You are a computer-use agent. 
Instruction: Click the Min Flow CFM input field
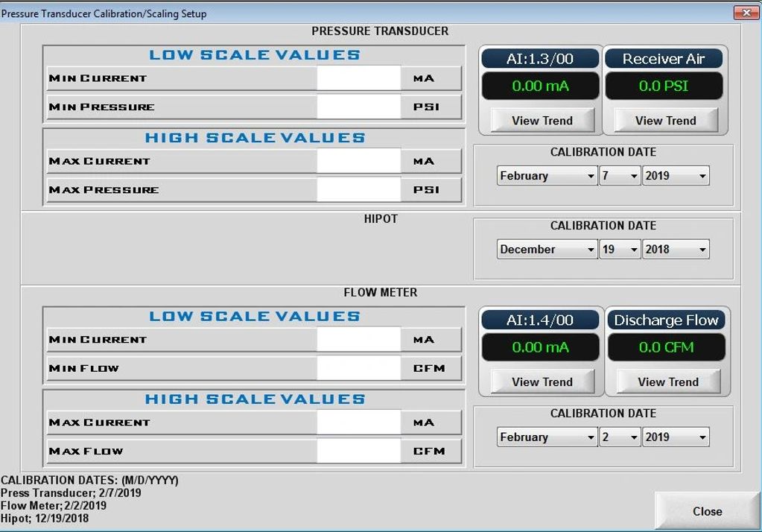coord(360,367)
